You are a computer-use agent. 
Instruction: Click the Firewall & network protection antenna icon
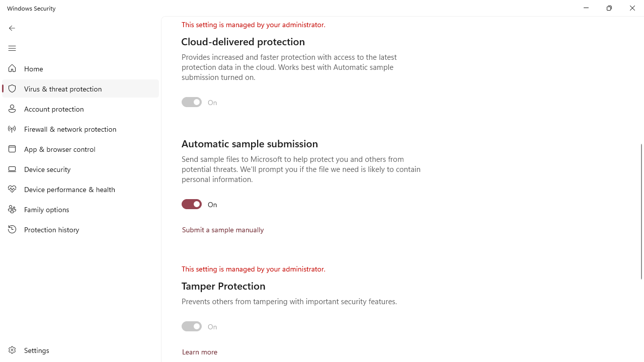(12, 129)
